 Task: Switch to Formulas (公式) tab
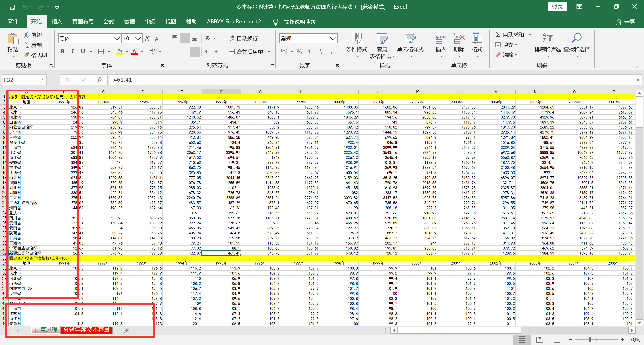(x=109, y=22)
